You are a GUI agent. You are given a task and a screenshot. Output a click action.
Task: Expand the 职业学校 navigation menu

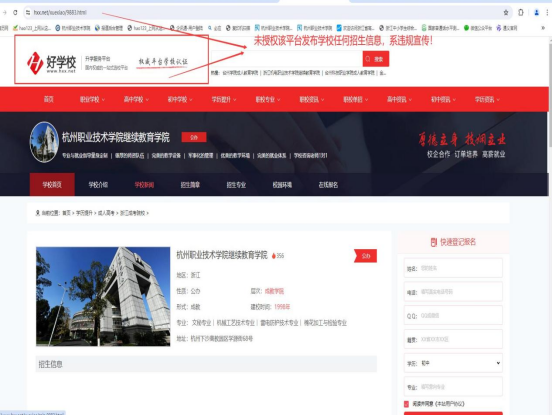point(92,100)
